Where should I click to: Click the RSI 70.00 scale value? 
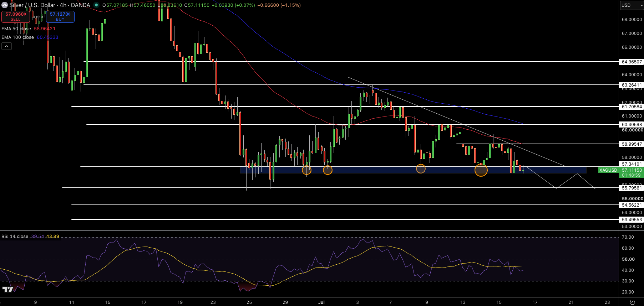[628, 237]
